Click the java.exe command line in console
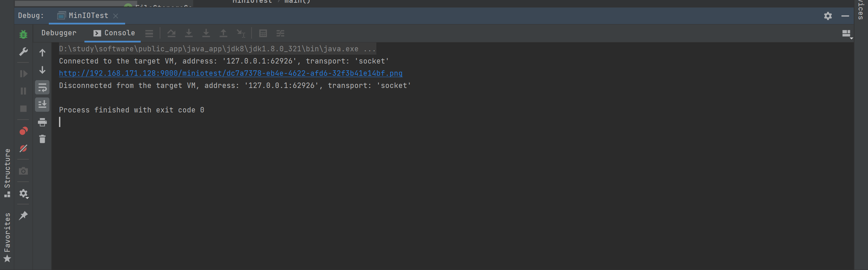868x270 pixels. point(217,49)
